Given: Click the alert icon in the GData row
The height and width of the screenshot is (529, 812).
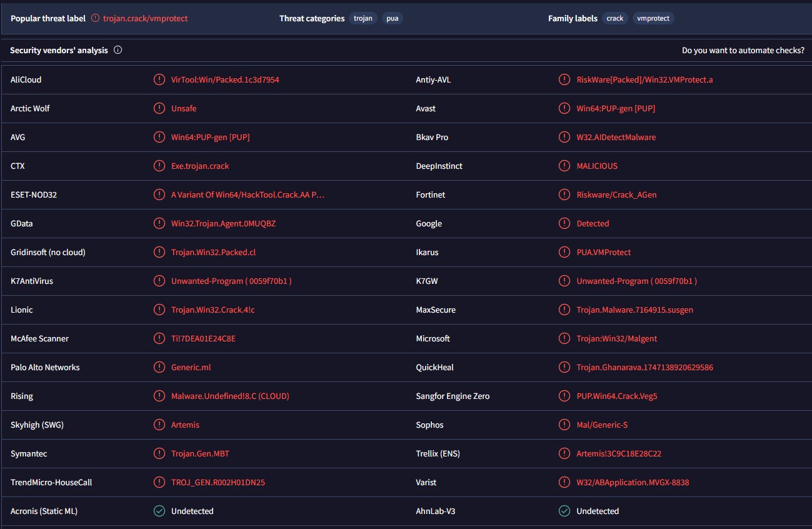Looking at the screenshot, I should click(159, 223).
